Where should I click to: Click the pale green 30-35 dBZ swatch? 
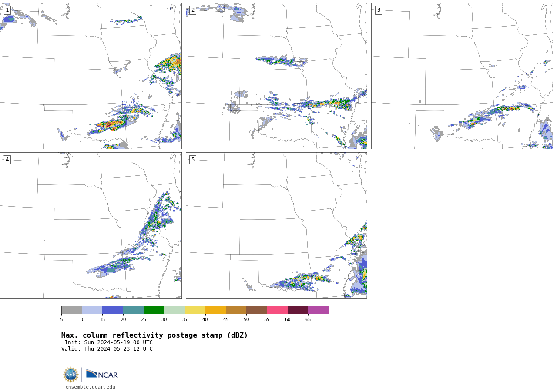(174, 310)
